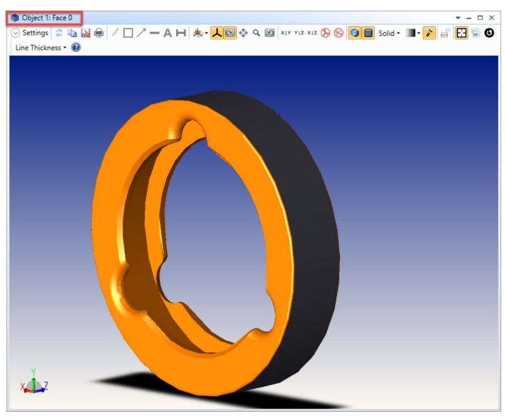Select the text annotation 'A' tool

pyautogui.click(x=167, y=33)
